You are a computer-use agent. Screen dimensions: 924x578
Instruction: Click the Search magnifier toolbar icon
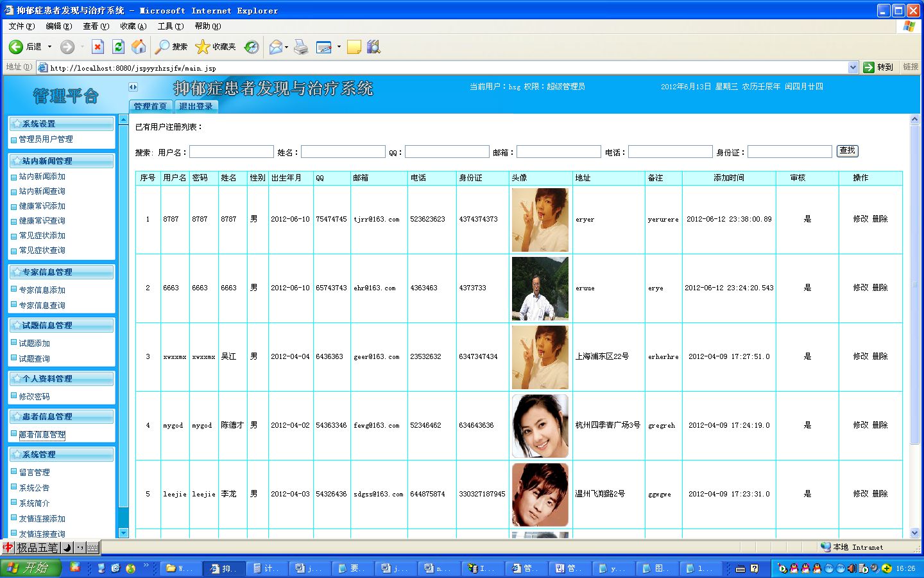163,47
